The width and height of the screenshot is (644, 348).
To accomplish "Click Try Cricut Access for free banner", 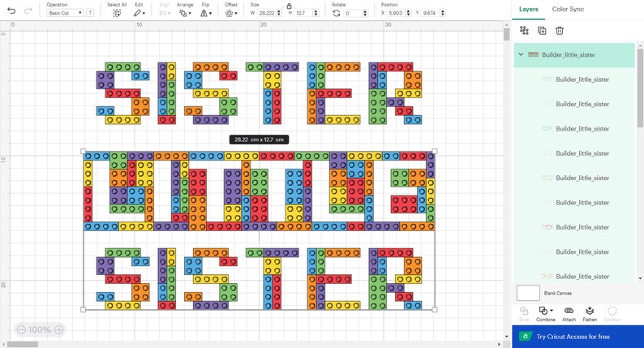I will (x=577, y=337).
